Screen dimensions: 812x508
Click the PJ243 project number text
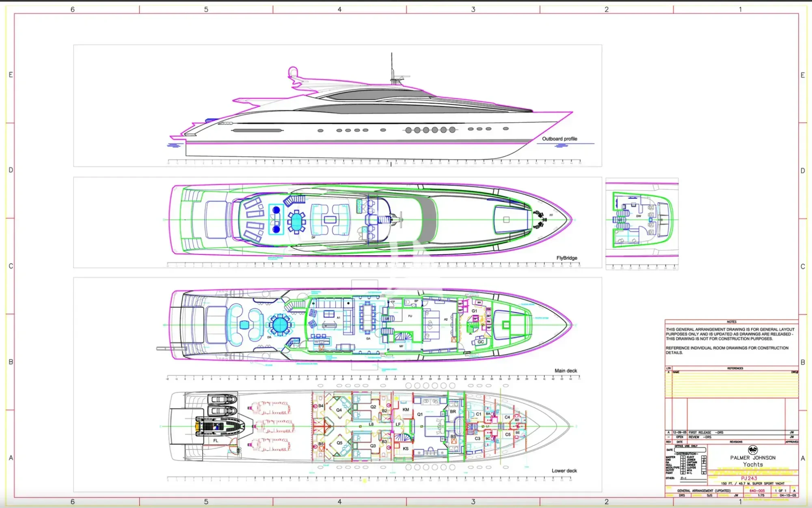pos(749,478)
